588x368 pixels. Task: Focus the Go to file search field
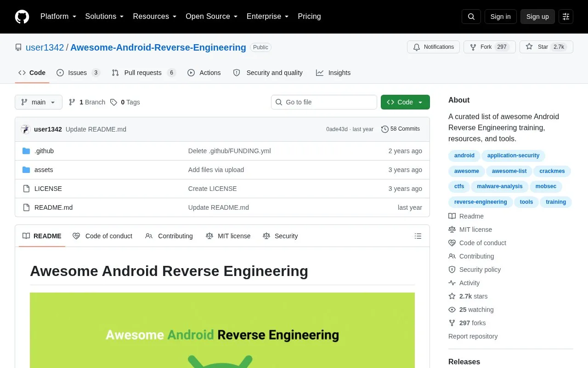pos(324,102)
